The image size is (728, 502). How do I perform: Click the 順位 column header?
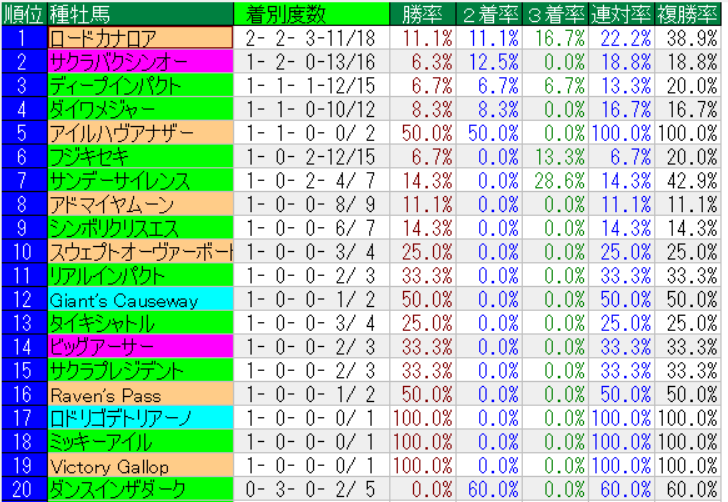click(23, 13)
